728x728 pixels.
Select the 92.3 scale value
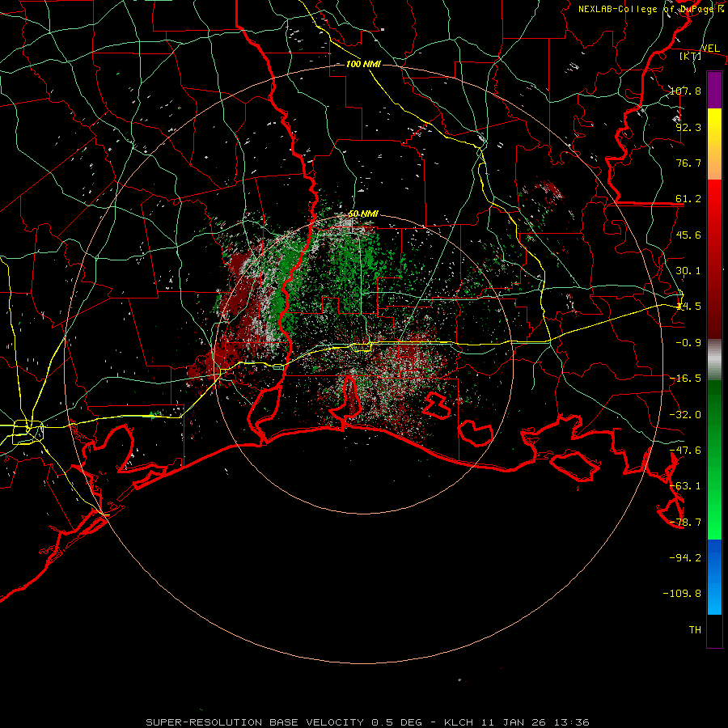pyautogui.click(x=688, y=127)
